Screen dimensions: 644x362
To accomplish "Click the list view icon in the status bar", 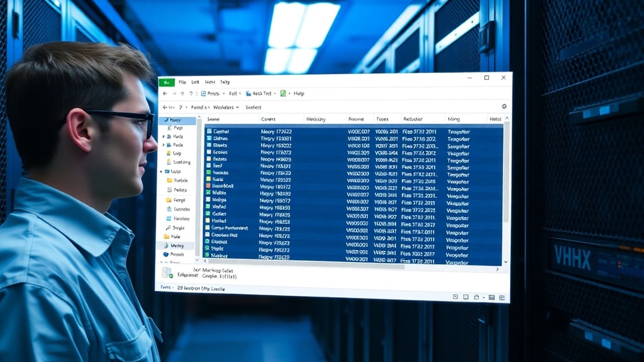I will click(x=492, y=297).
